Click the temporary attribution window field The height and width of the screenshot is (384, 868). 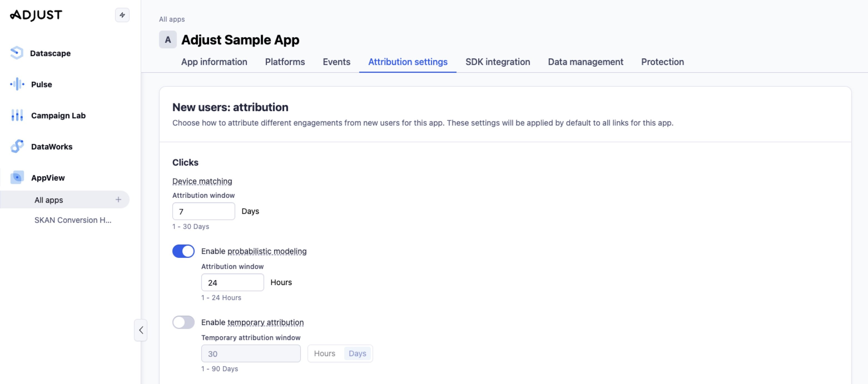coord(251,353)
